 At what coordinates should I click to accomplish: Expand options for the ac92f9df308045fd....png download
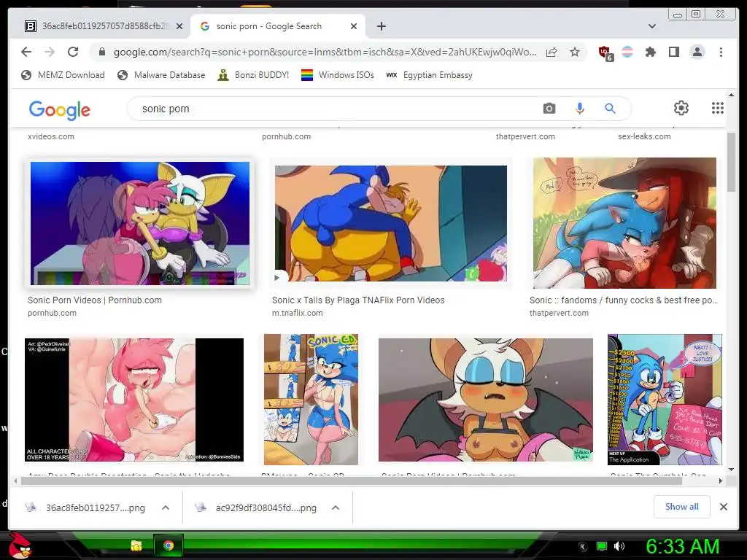click(336, 507)
